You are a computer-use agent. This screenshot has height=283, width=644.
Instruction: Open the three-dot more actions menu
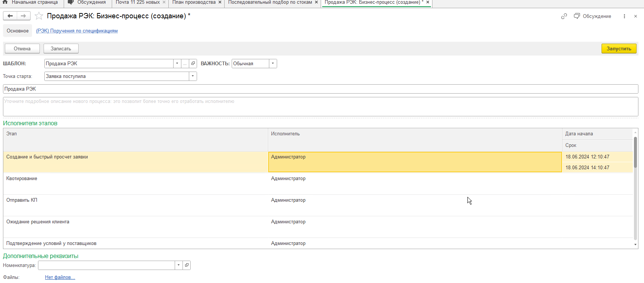point(624,16)
